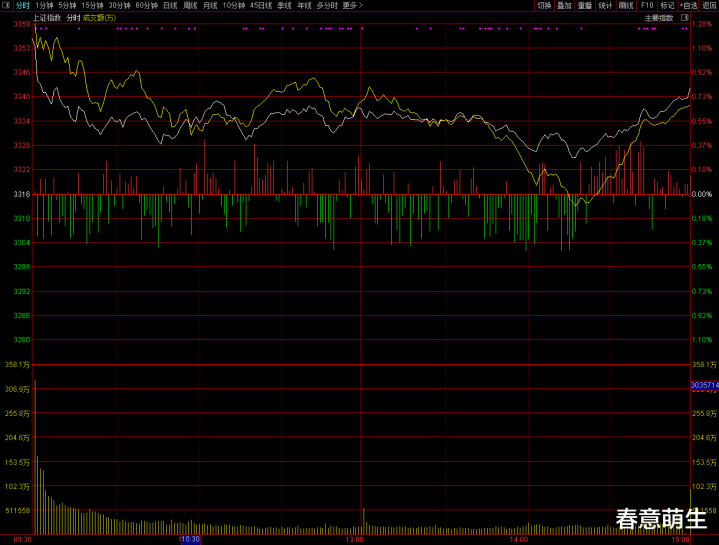Click the left 204.6万 volume axis label
This screenshot has height=545, width=719.
17,438
